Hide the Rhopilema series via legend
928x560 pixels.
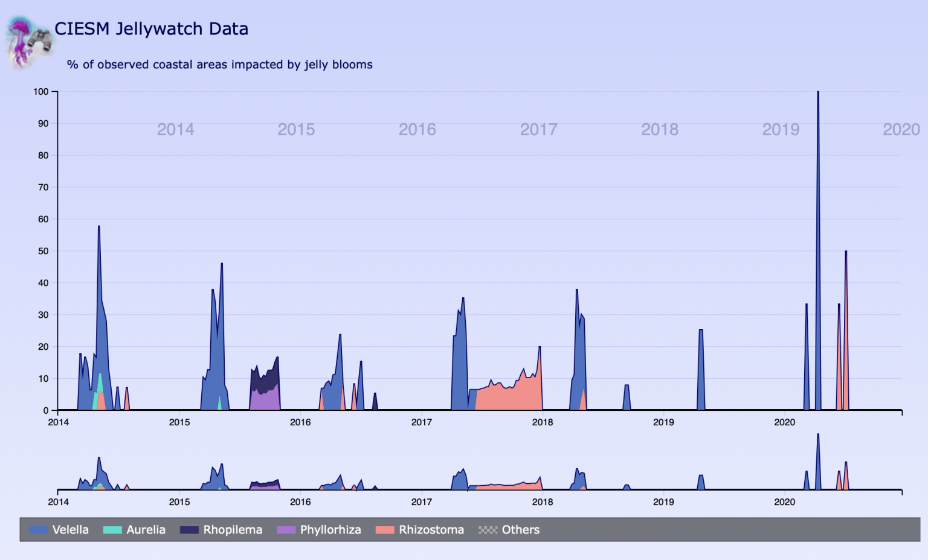click(x=221, y=530)
